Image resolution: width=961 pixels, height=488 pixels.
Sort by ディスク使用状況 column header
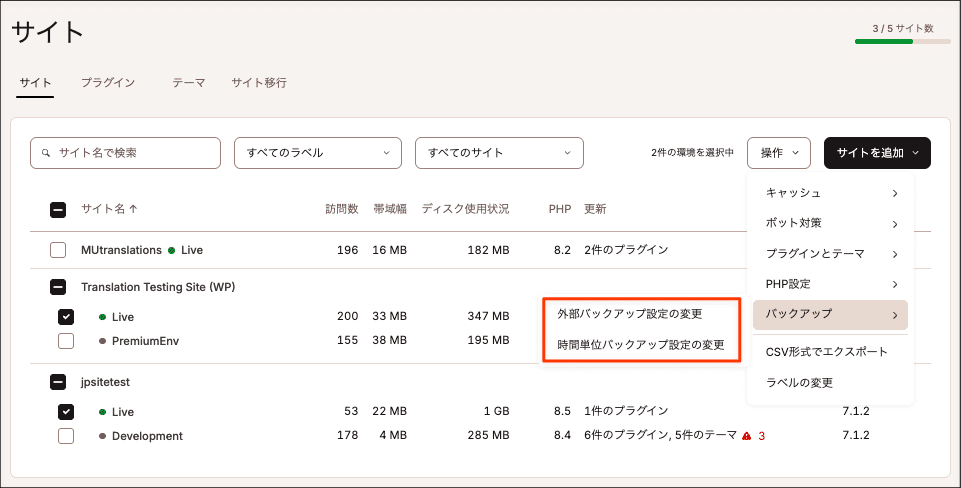pos(465,208)
